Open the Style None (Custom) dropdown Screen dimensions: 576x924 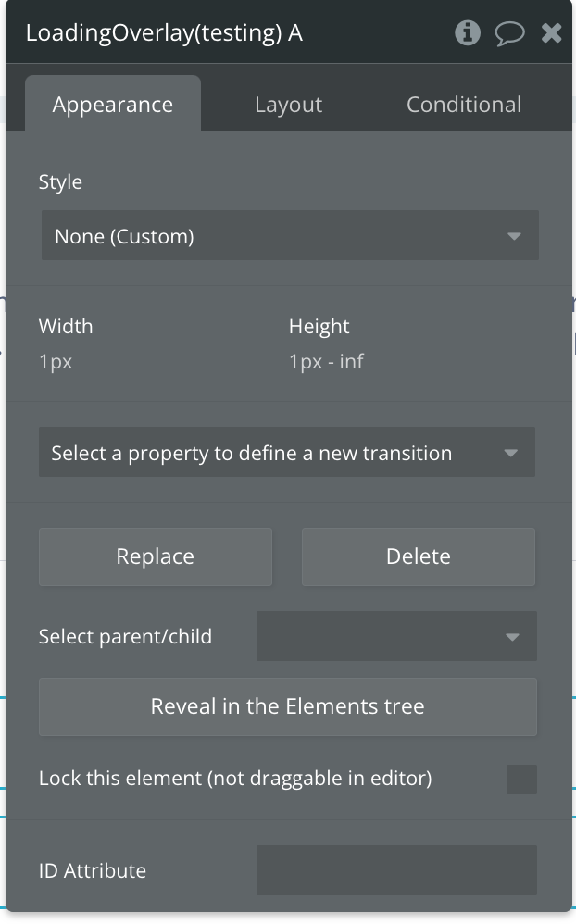point(289,236)
